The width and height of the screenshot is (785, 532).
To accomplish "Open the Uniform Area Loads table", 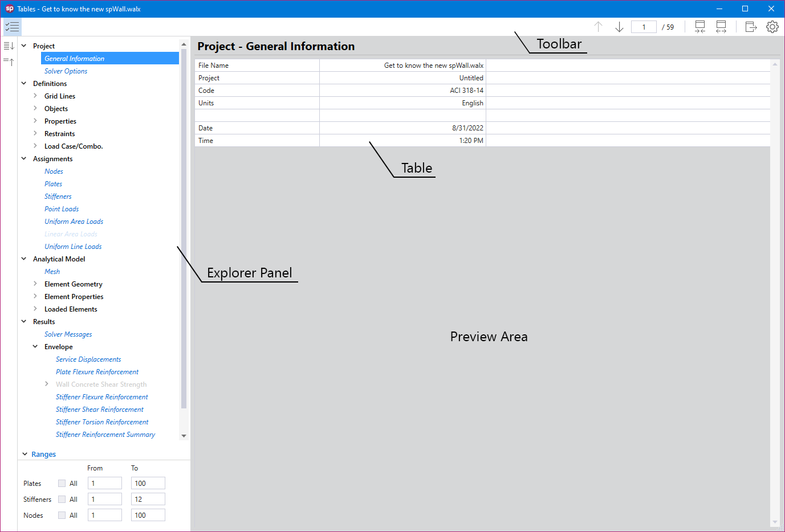I will click(x=74, y=222).
